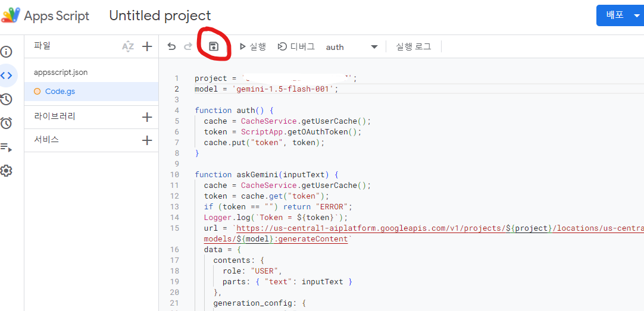This screenshot has height=311, width=644.
Task: Click the 파일 files section header
Action: pyautogui.click(x=42, y=46)
